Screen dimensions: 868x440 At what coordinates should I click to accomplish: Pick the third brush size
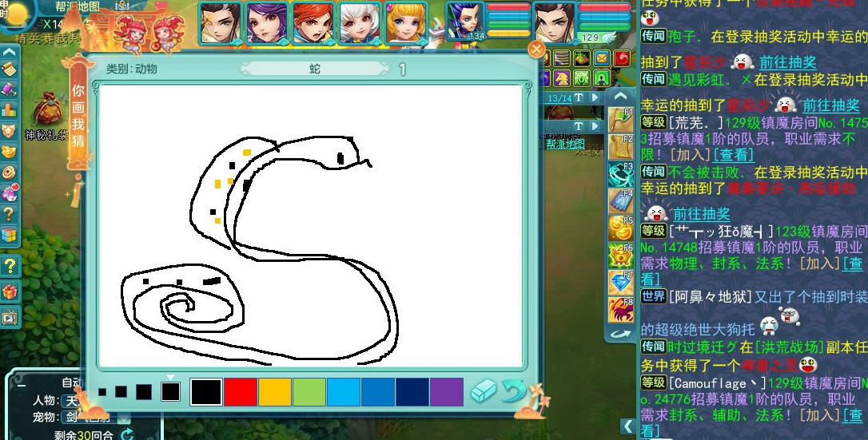pyautogui.click(x=144, y=392)
